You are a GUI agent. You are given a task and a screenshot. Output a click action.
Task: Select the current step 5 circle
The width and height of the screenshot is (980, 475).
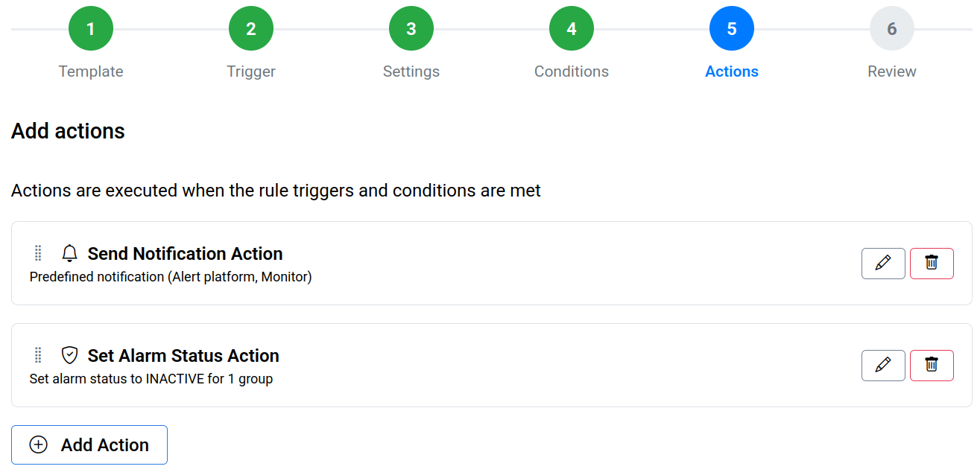tap(732, 29)
